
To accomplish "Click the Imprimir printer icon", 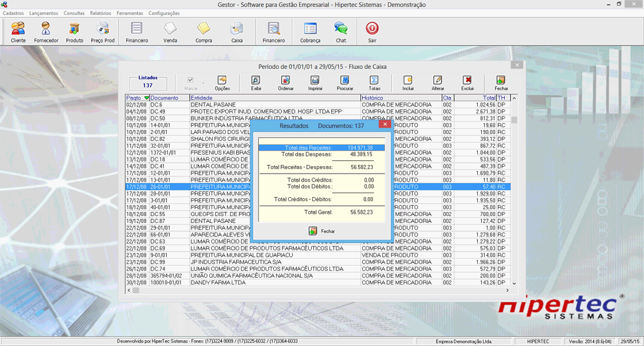I will point(315,83).
